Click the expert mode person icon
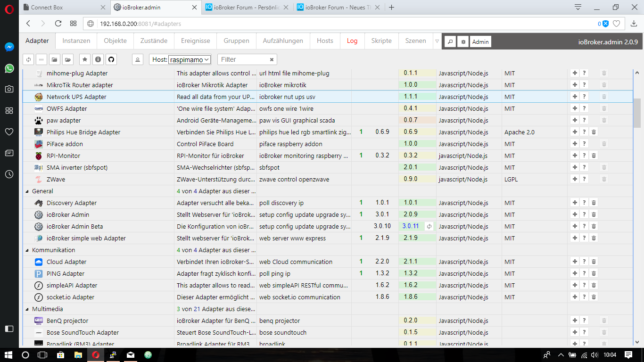The height and width of the screenshot is (362, 644). [137, 59]
